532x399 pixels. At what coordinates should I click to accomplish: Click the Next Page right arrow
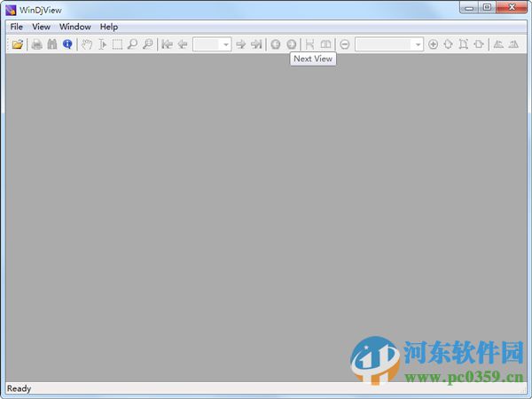pyautogui.click(x=240, y=44)
